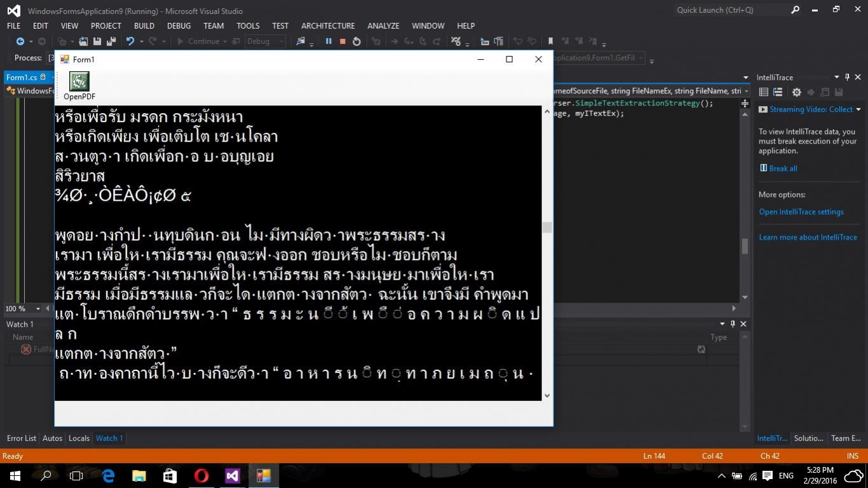The image size is (868, 488).
Task: Pause debugging with Break All button
Action: (329, 41)
